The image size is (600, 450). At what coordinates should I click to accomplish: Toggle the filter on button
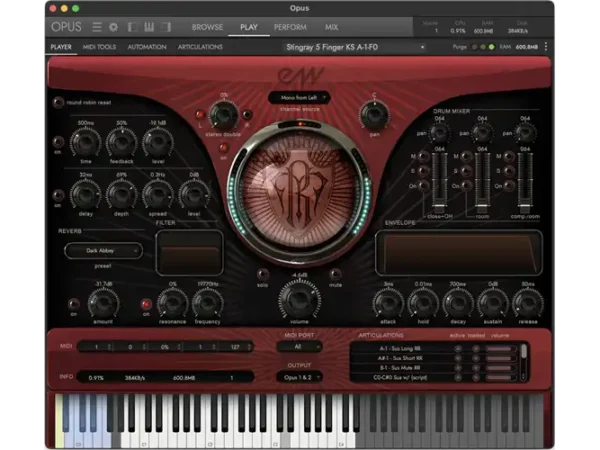coord(146,304)
